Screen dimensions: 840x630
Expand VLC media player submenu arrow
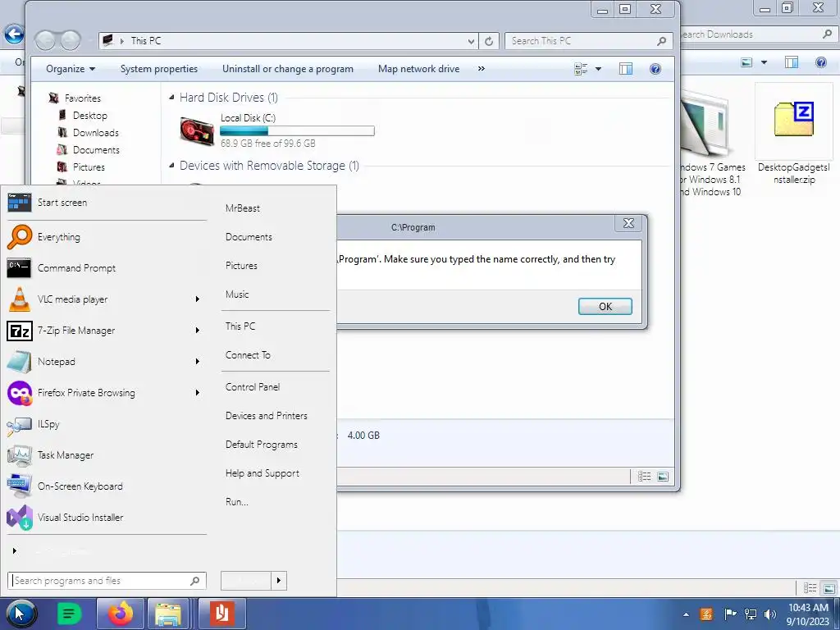coord(197,299)
